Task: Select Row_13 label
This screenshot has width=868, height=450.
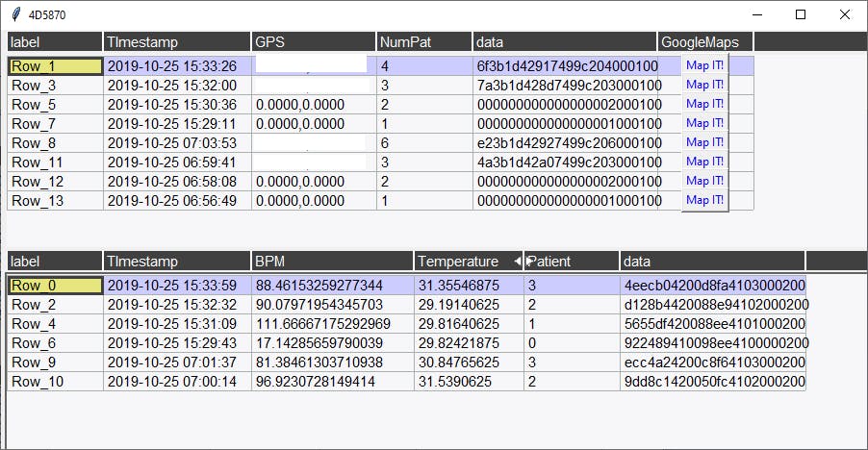Action: [x=56, y=201]
